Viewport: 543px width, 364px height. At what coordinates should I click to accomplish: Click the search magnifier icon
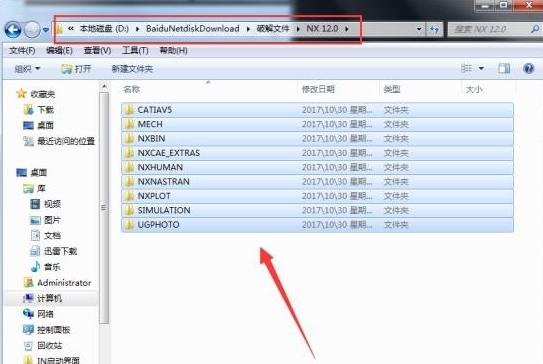pos(535,29)
